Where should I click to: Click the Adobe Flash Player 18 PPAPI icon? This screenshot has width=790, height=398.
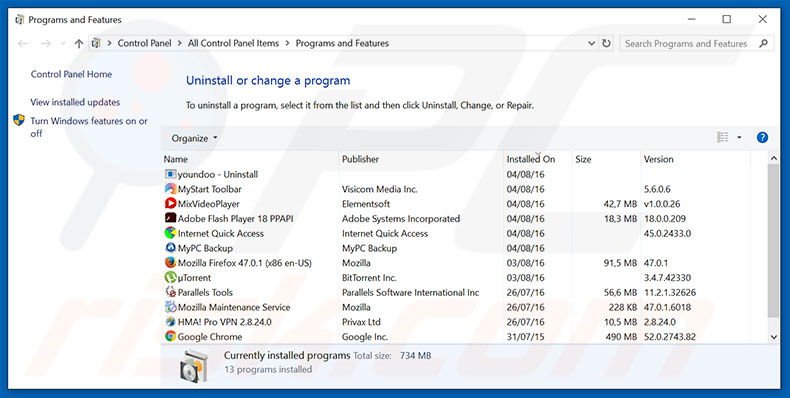pyautogui.click(x=170, y=218)
